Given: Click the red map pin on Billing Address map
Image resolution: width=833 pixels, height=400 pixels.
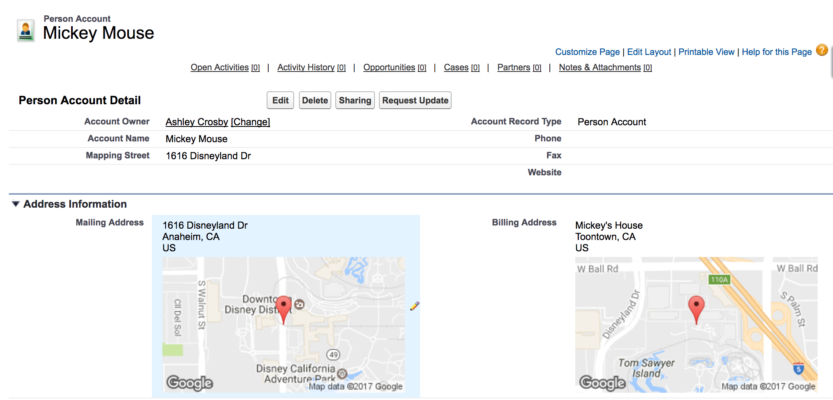Looking at the screenshot, I should (696, 310).
